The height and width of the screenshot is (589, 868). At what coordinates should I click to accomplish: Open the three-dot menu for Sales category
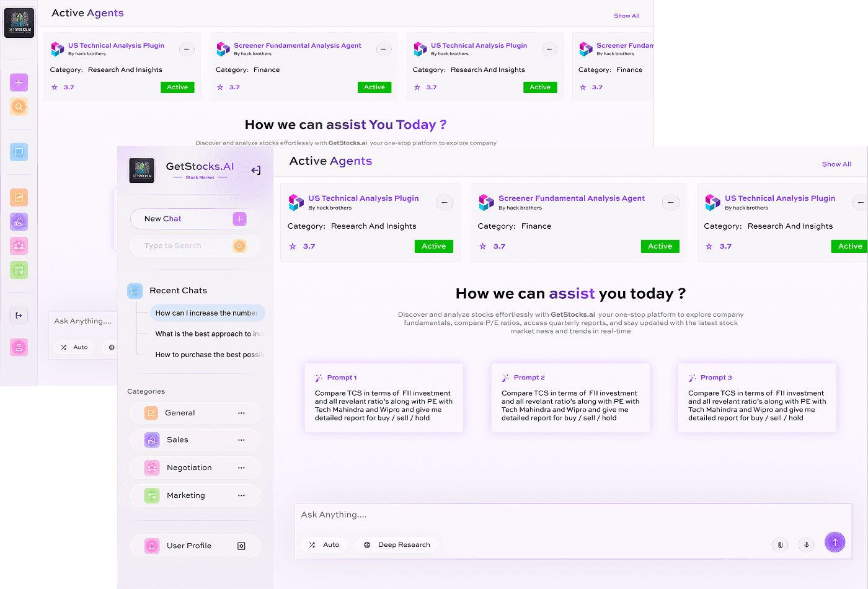point(241,440)
